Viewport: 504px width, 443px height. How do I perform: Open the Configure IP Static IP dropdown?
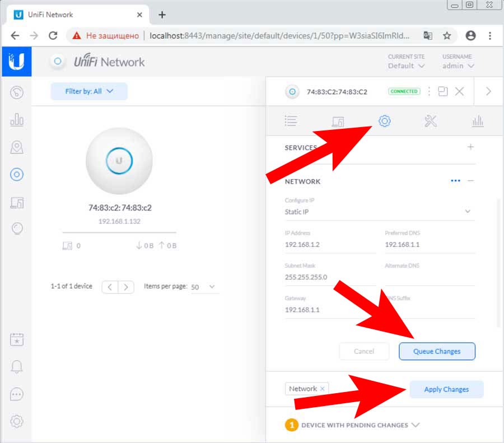[x=380, y=212]
